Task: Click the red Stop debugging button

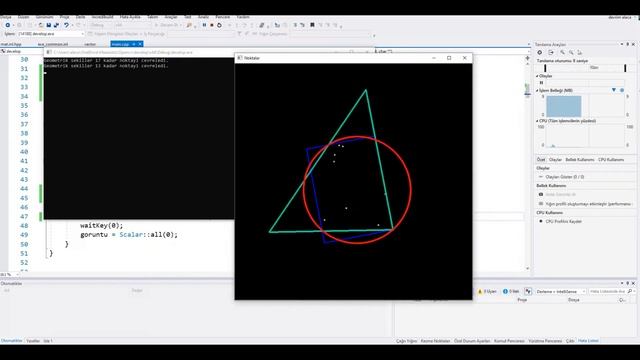Action: coord(212,25)
